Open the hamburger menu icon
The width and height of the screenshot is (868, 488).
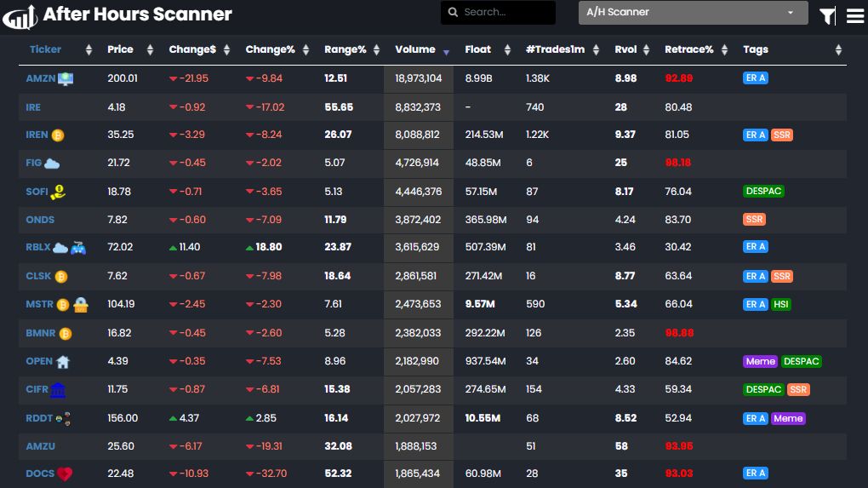pyautogui.click(x=854, y=16)
